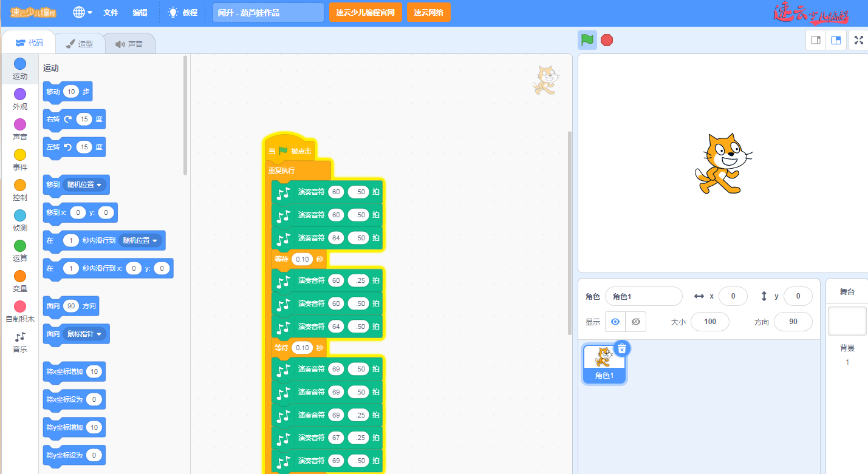Click the 速云网络 button

pos(428,12)
